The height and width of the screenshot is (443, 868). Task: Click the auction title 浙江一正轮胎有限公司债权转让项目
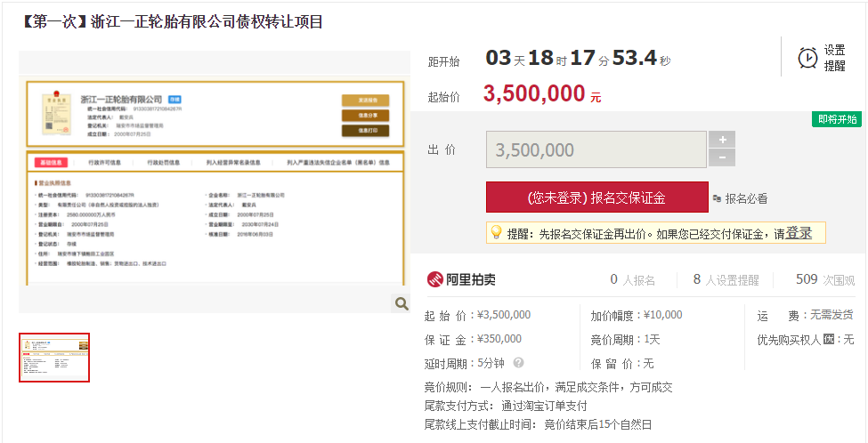tap(207, 21)
